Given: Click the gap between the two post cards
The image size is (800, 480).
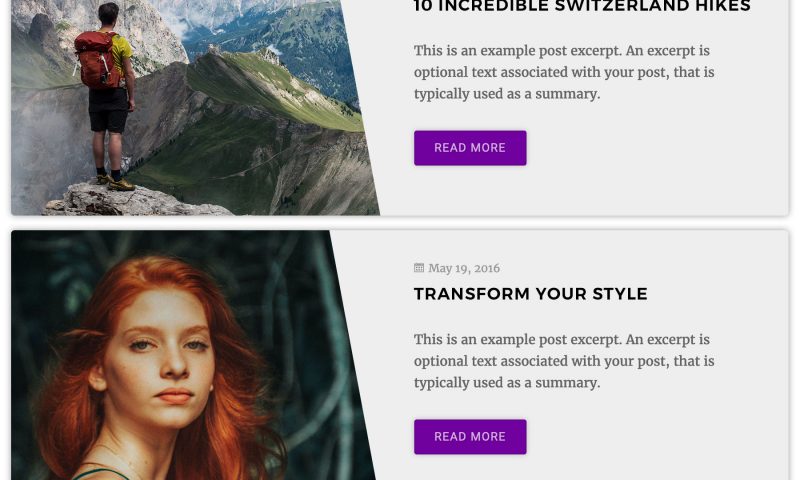Looking at the screenshot, I should (400, 223).
